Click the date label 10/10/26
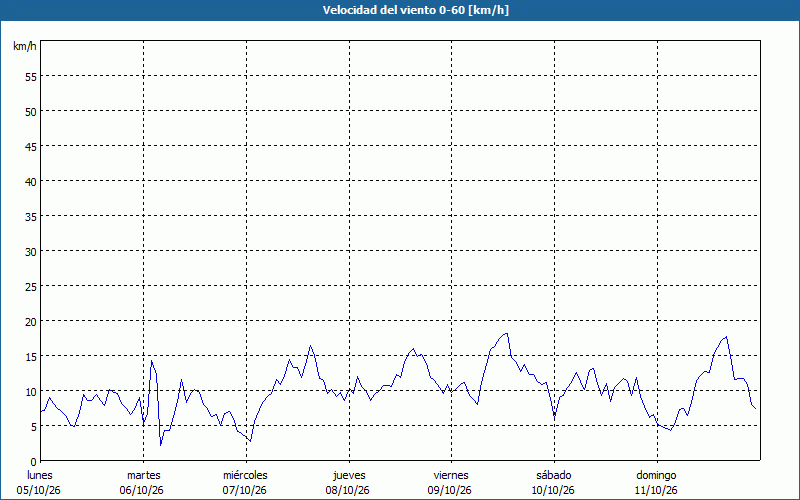 pos(553,490)
